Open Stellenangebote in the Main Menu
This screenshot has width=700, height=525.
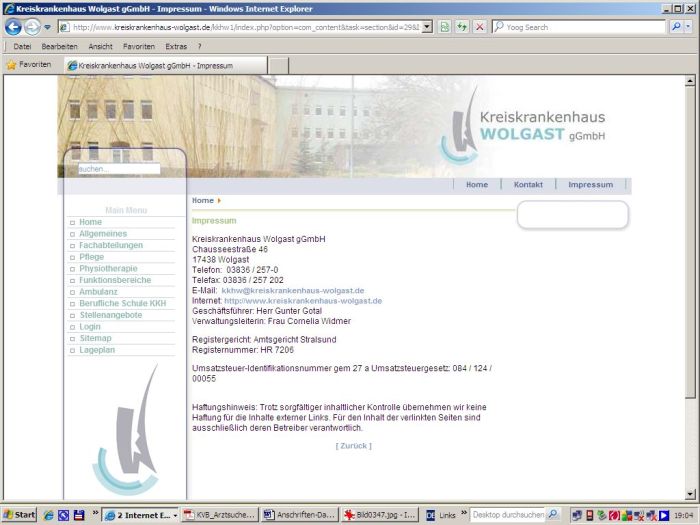pos(111,315)
